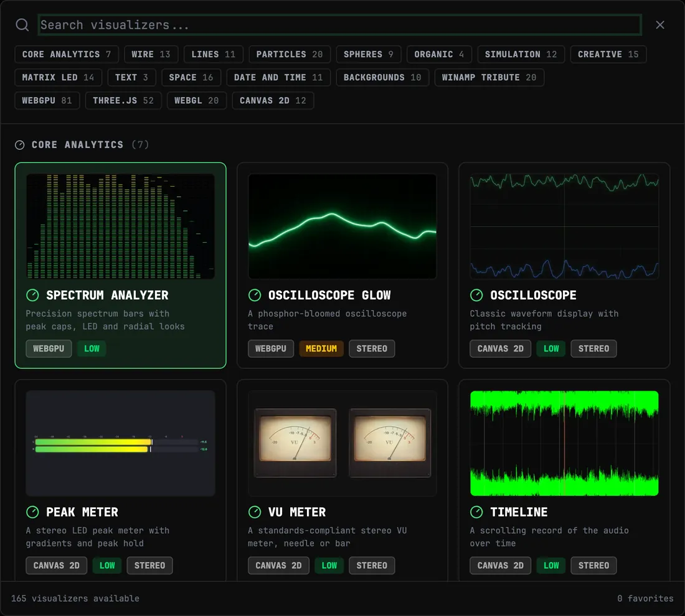Select the Peak Meter title
The image size is (685, 616).
[x=82, y=512]
